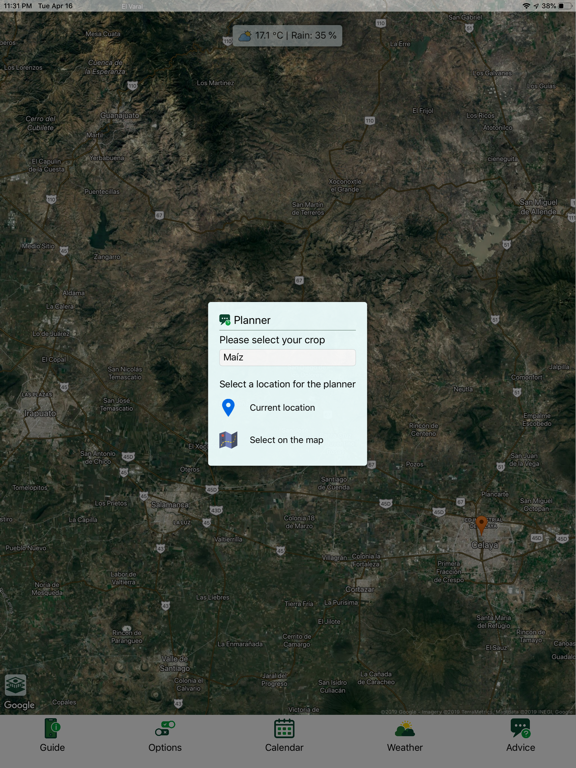576x768 pixels.
Task: Tap the Planner title text in dialog
Action: point(252,320)
